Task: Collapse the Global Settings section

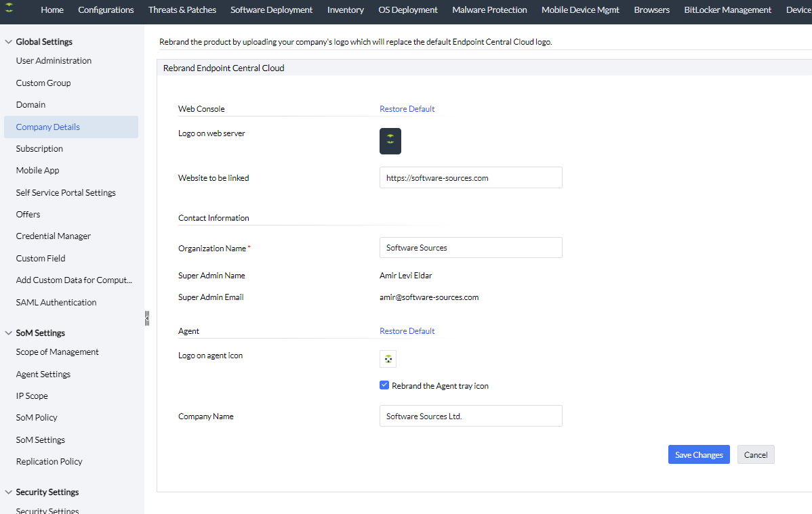Action: click(x=9, y=42)
